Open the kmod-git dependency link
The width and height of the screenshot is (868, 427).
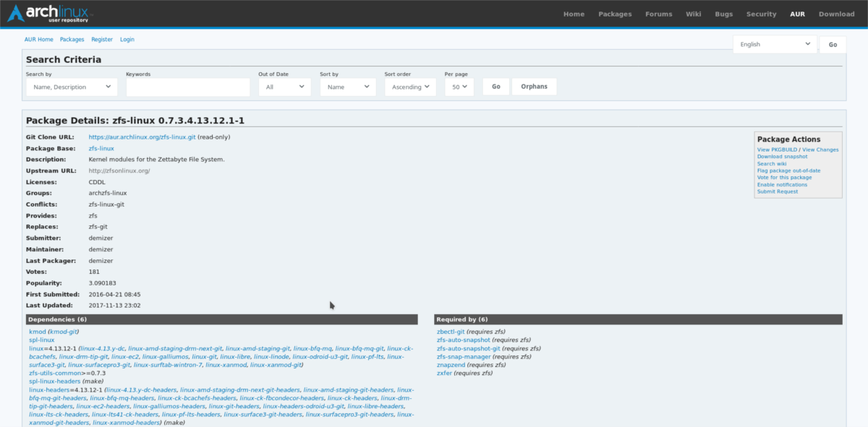[x=64, y=331]
